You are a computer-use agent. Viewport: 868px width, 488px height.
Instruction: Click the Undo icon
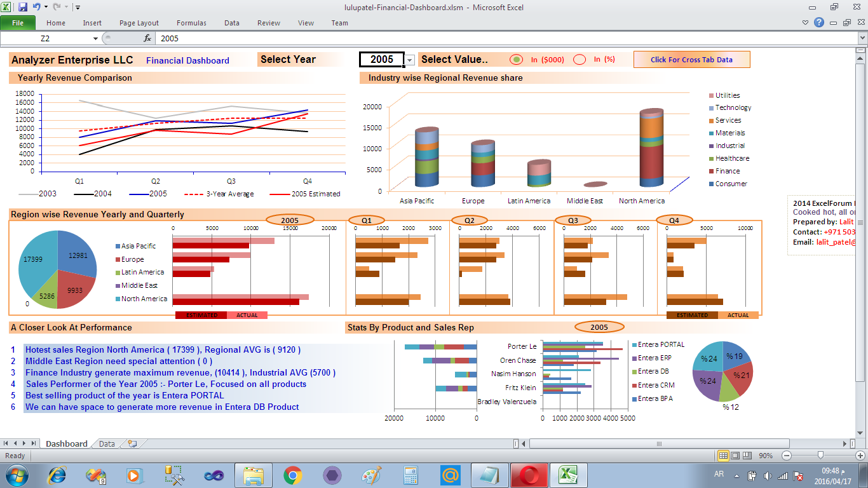point(36,6)
